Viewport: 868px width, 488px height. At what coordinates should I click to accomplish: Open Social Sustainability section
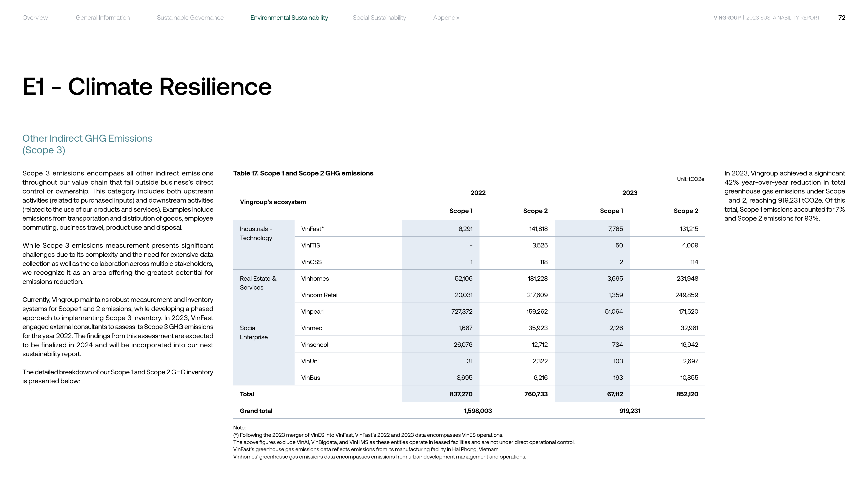pyautogui.click(x=379, y=18)
